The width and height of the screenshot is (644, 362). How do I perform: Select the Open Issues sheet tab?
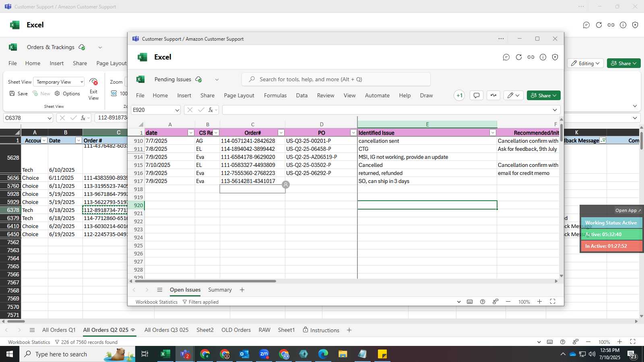click(185, 290)
